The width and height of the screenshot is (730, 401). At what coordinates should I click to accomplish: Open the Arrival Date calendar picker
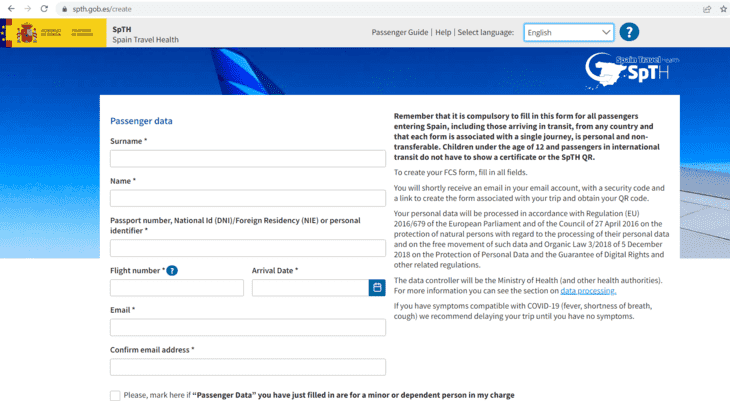click(377, 288)
